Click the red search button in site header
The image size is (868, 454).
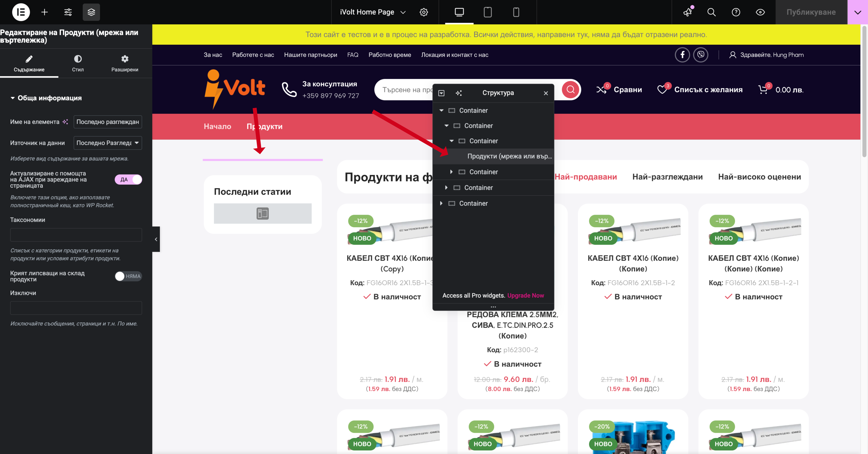click(x=570, y=90)
